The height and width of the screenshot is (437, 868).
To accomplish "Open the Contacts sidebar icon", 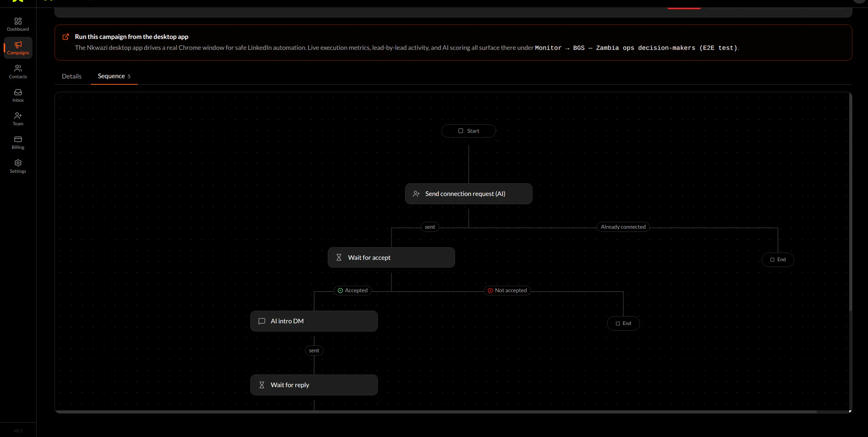I will tap(18, 68).
